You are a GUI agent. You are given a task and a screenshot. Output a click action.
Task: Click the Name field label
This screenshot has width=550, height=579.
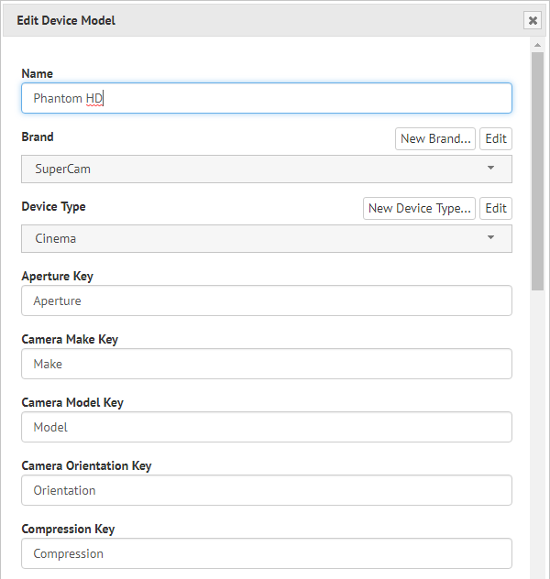[x=37, y=73]
